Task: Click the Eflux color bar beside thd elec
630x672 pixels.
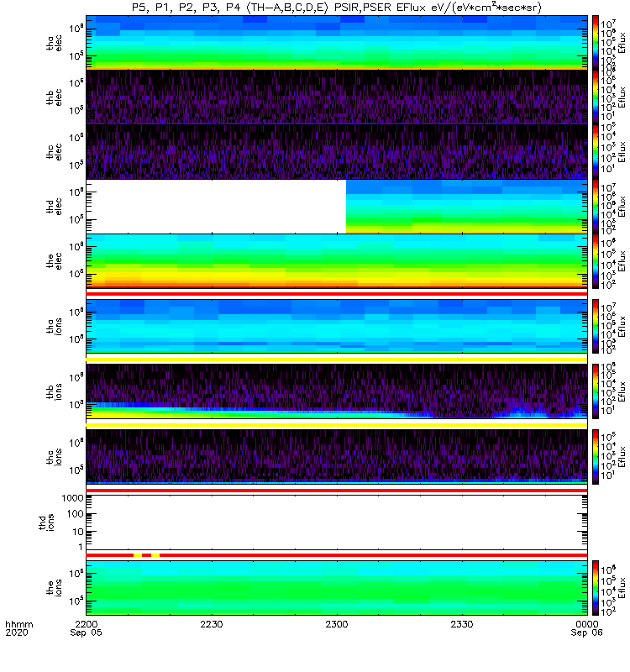Action: point(596,206)
